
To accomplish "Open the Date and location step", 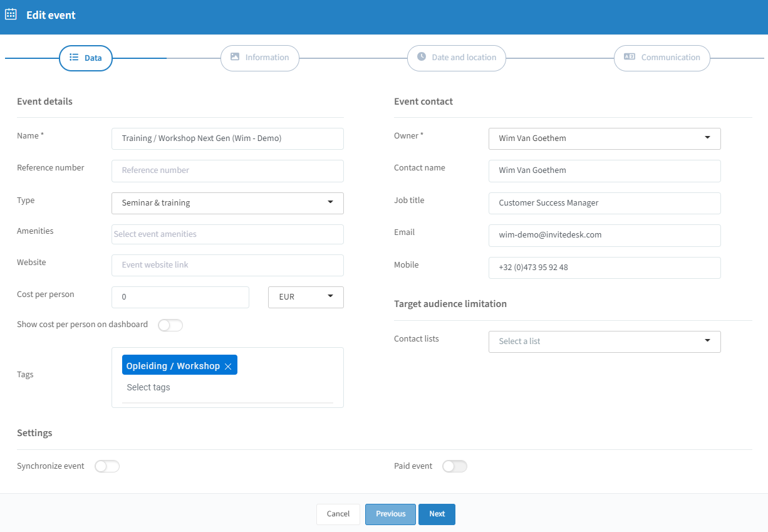I will [x=457, y=58].
